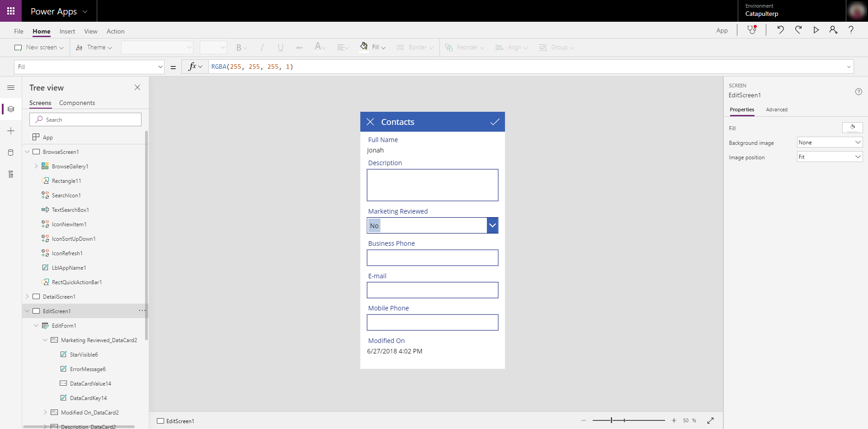Click the Business Phone input field
Screen dimensions: 868x429
coord(433,258)
